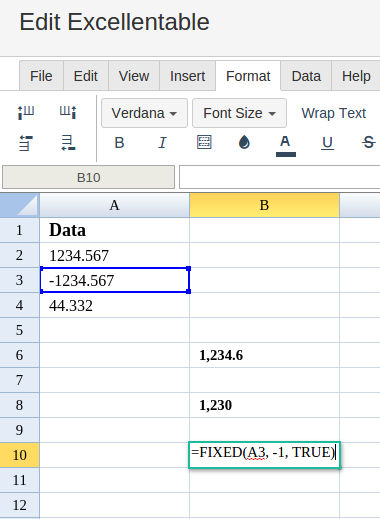The height and width of the screenshot is (519, 380).
Task: Open the cell borders tool
Action: [x=204, y=142]
